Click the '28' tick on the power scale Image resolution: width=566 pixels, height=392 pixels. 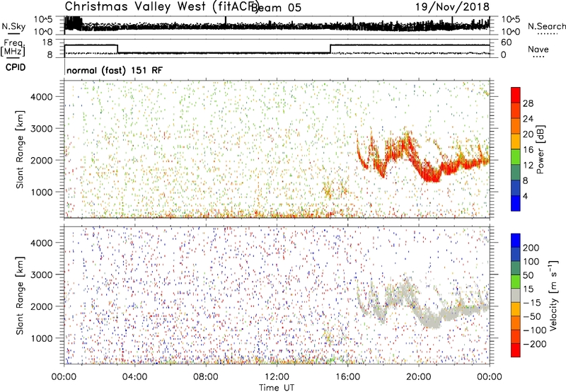[x=528, y=103]
